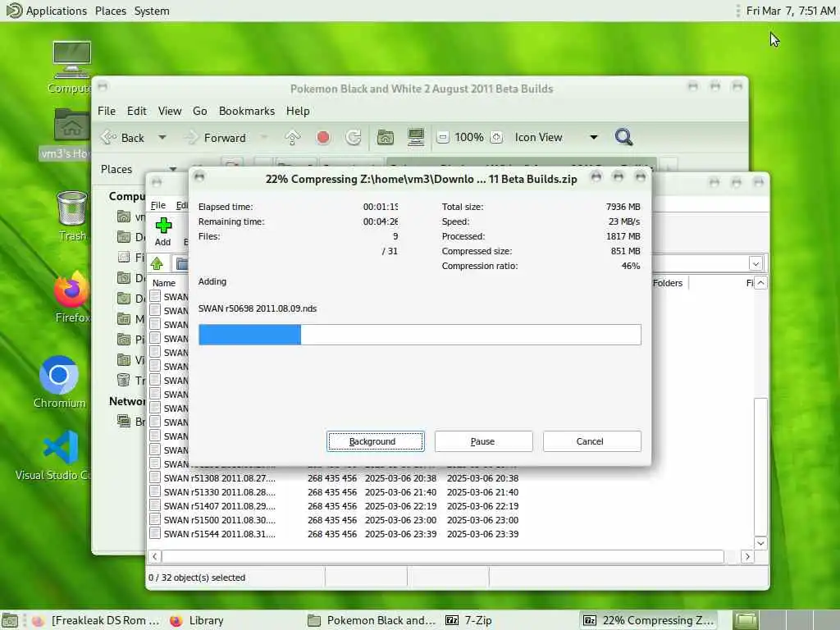Cancel the compression

click(x=591, y=441)
